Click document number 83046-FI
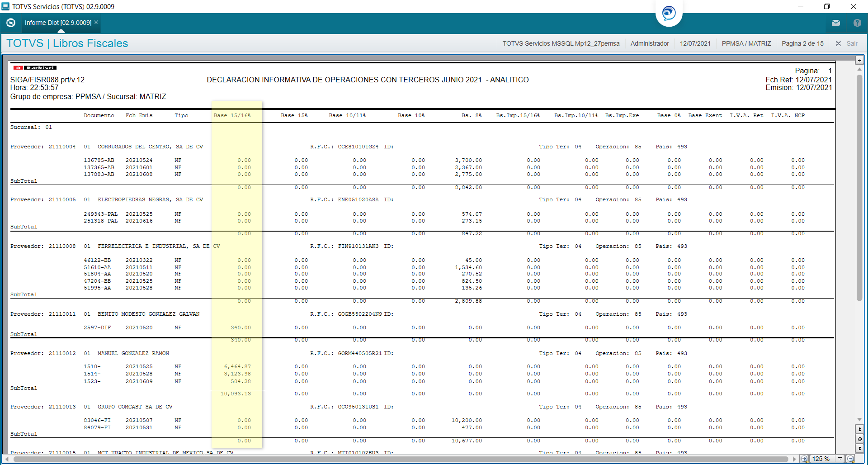868x465 pixels. point(97,420)
